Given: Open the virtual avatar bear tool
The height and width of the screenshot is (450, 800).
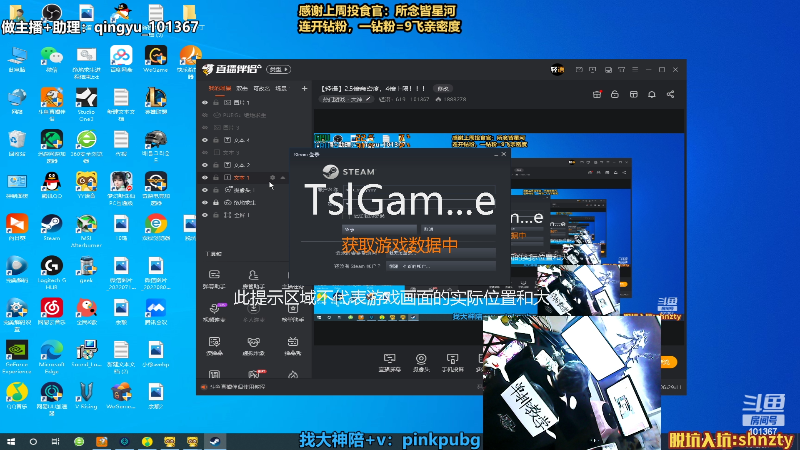Looking at the screenshot, I should click(x=253, y=346).
